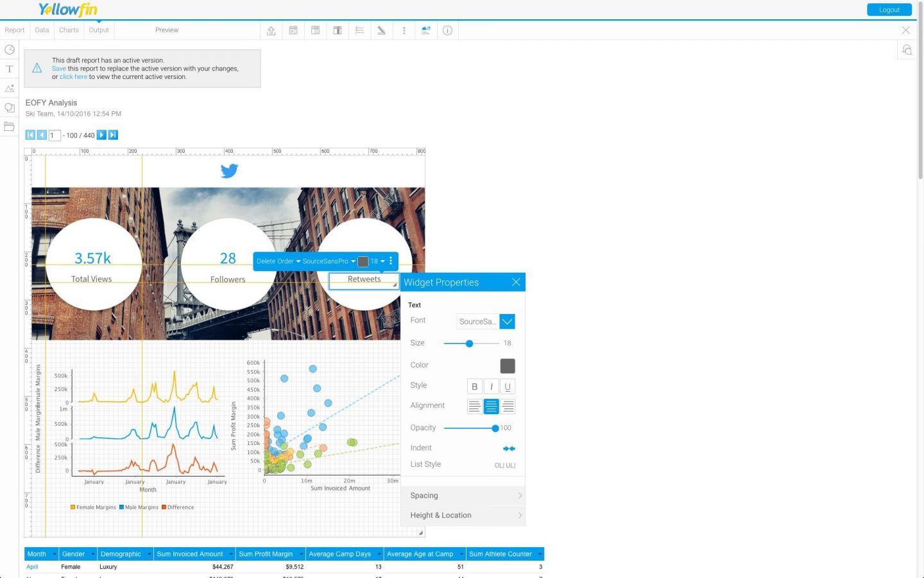The width and height of the screenshot is (924, 578).
Task: Click the highlighted-column table icon
Action: pyautogui.click(x=338, y=30)
